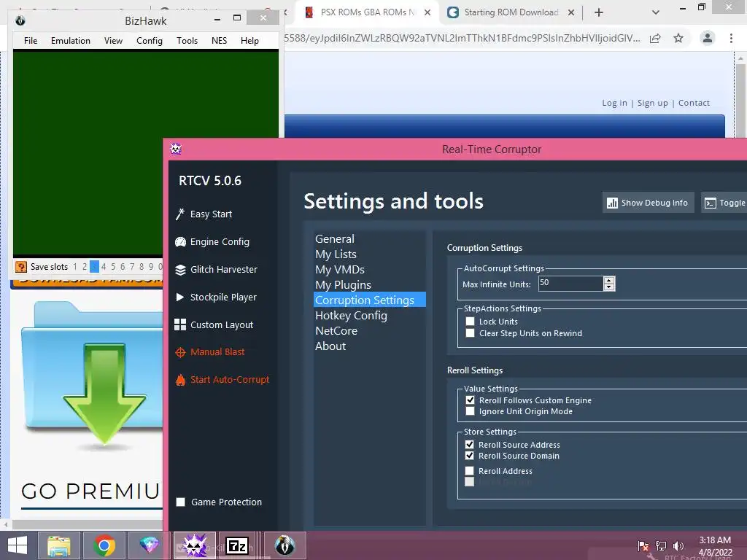Open the browser profile avatar icon

click(x=708, y=38)
